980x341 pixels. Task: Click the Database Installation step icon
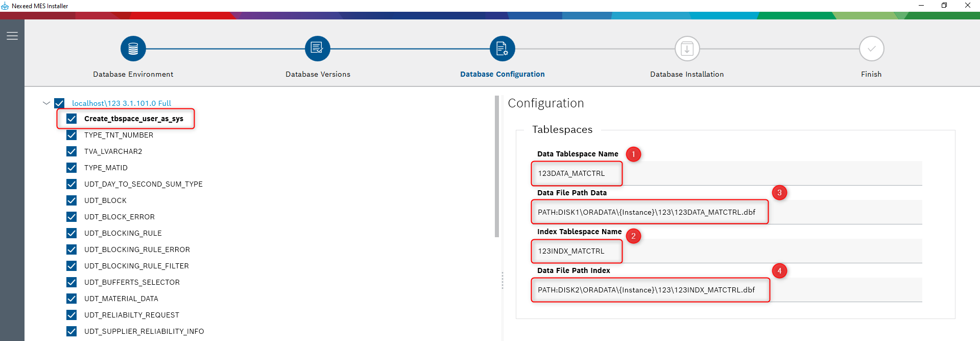[x=687, y=49]
